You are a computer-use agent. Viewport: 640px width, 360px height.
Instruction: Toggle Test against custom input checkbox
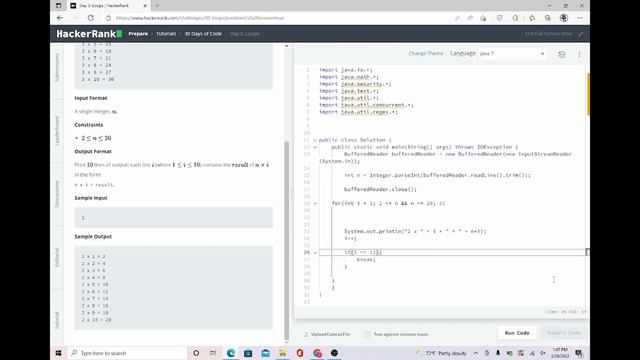click(367, 334)
